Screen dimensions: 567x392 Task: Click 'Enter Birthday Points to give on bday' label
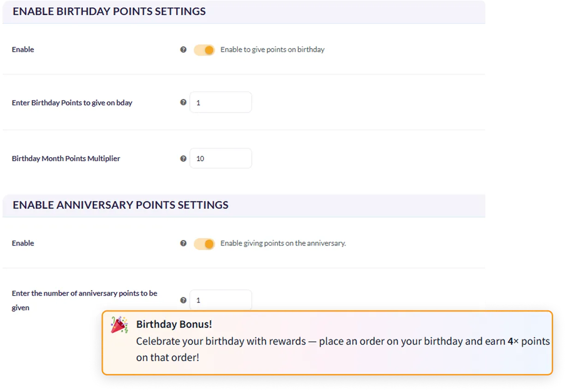72,103
